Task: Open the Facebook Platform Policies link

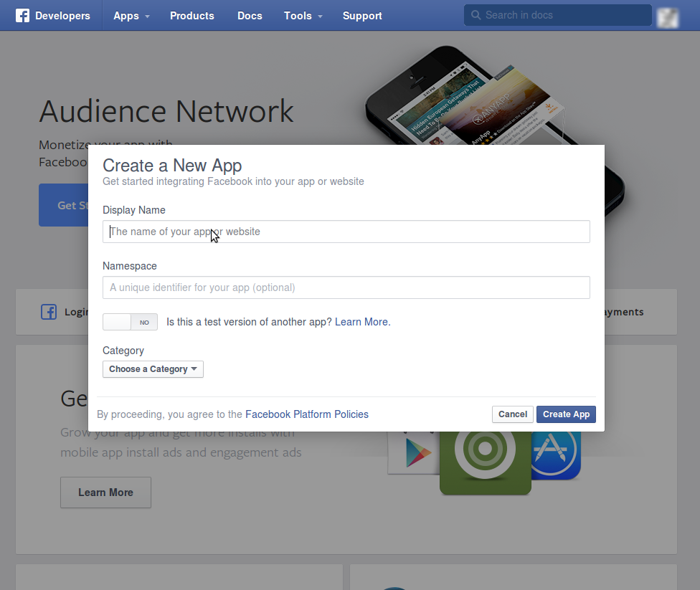Action: (307, 414)
